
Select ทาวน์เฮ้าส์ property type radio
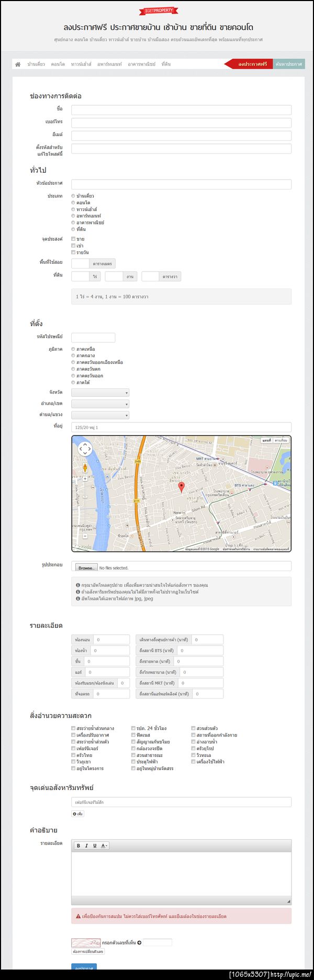point(73,209)
